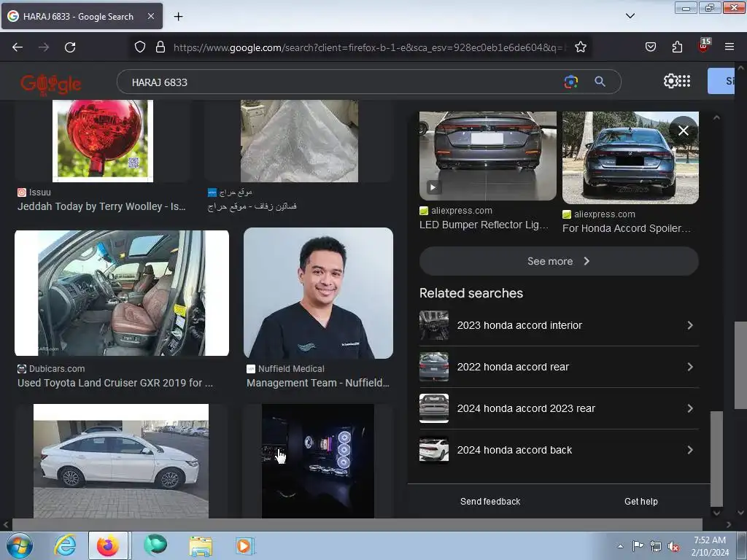The image size is (747, 560).
Task: Open Land Cruiser interior image
Action: [122, 293]
